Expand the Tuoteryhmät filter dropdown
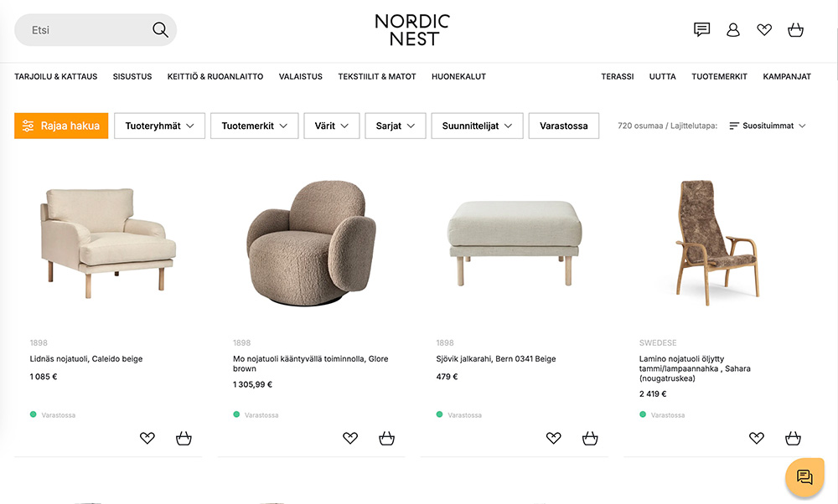This screenshot has width=838, height=504. (x=159, y=126)
